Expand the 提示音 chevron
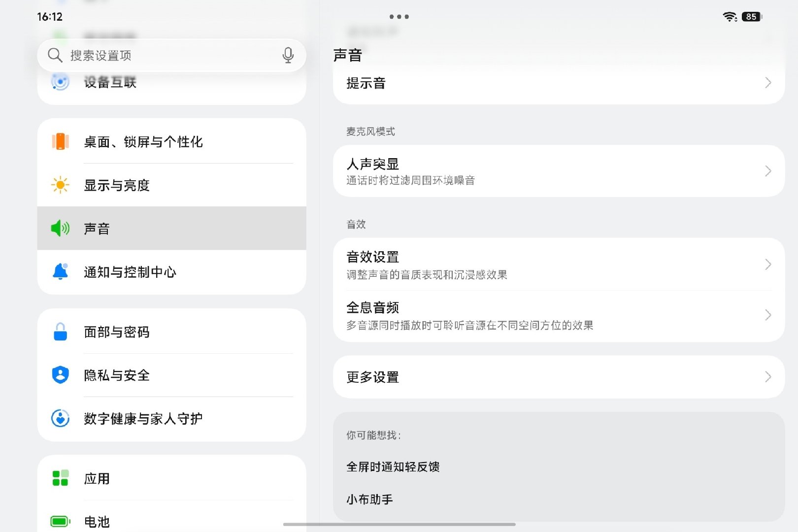This screenshot has width=798, height=532. coord(768,83)
